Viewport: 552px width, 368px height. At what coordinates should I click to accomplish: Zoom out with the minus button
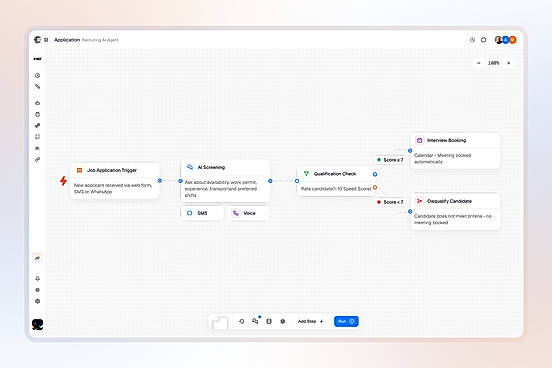(478, 63)
